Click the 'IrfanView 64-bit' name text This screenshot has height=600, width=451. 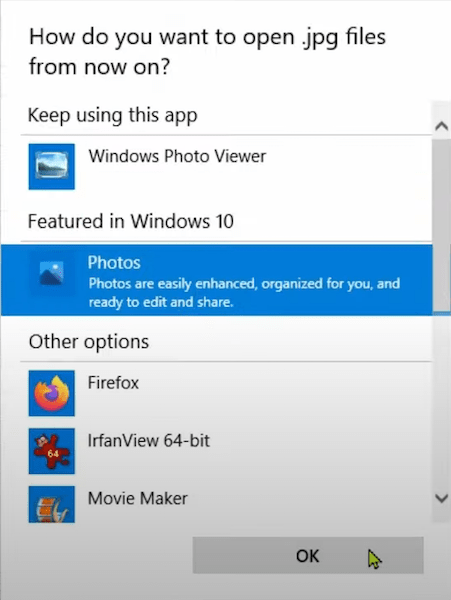coord(149,440)
